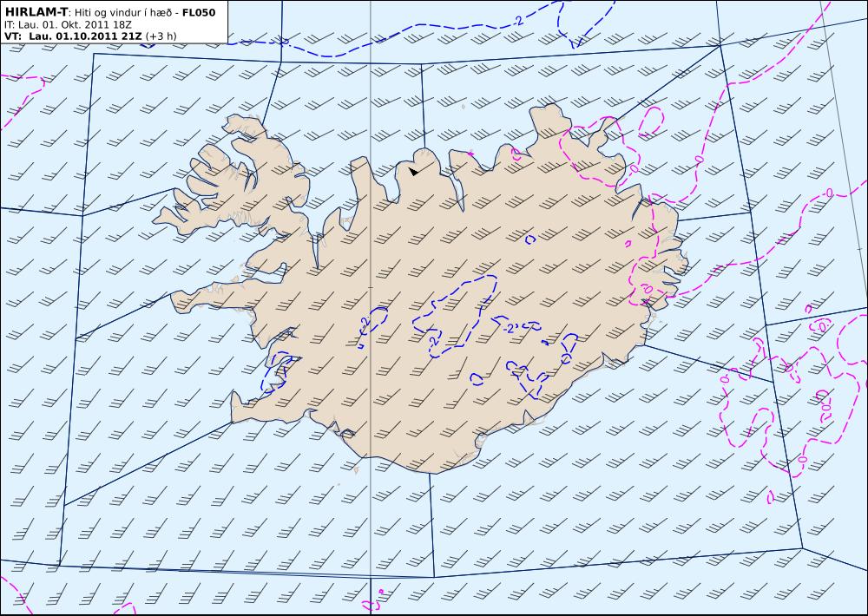Click the "(+3 h)" forecast offset text

(161, 36)
